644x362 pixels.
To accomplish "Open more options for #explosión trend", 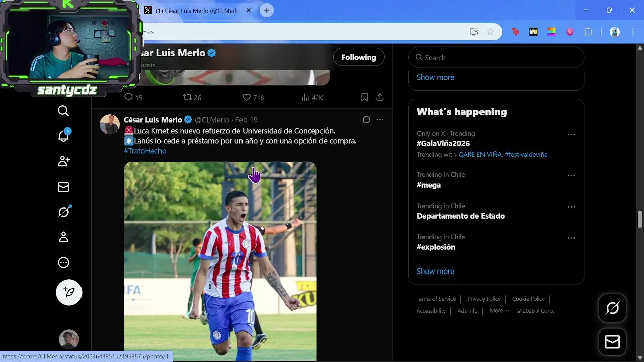I will 571,238.
